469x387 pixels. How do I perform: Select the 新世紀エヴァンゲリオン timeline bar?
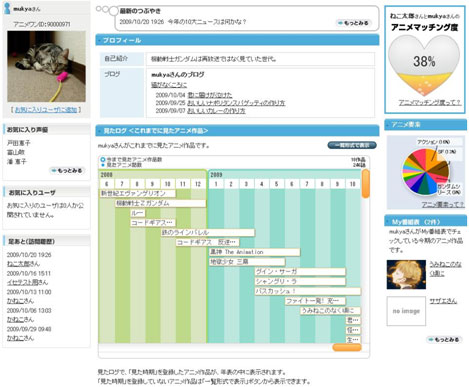coord(138,193)
